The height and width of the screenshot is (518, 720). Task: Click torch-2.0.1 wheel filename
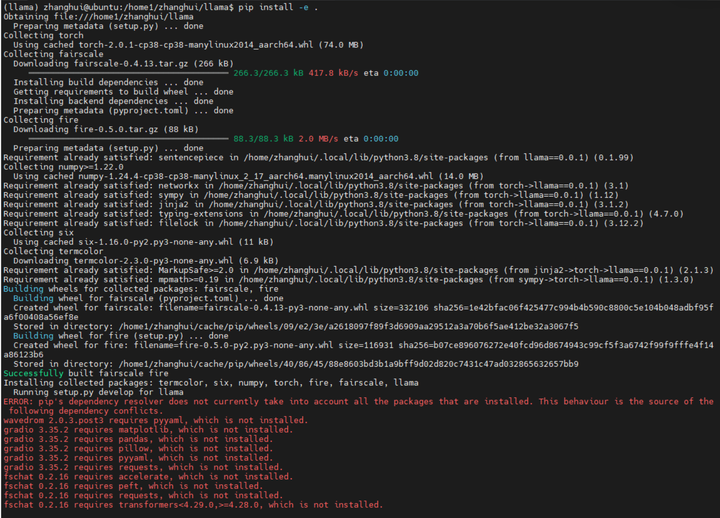196,45
